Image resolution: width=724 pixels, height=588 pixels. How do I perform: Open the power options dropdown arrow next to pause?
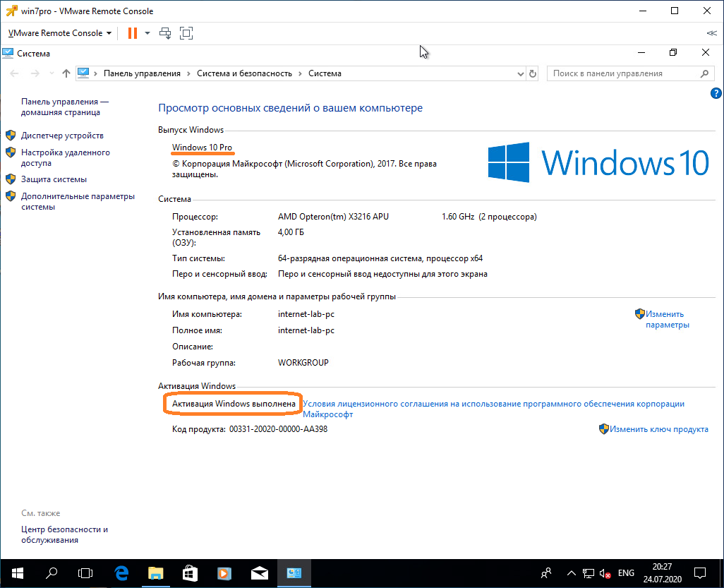pyautogui.click(x=147, y=32)
